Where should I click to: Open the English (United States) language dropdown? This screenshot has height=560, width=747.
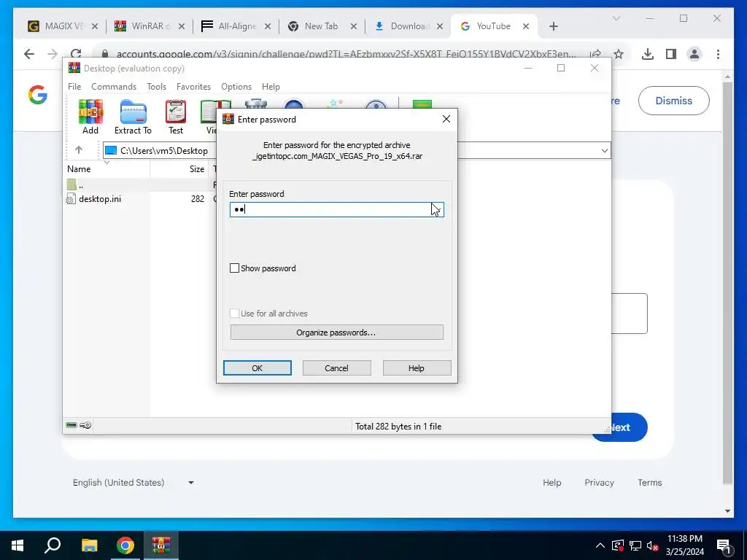click(x=133, y=483)
